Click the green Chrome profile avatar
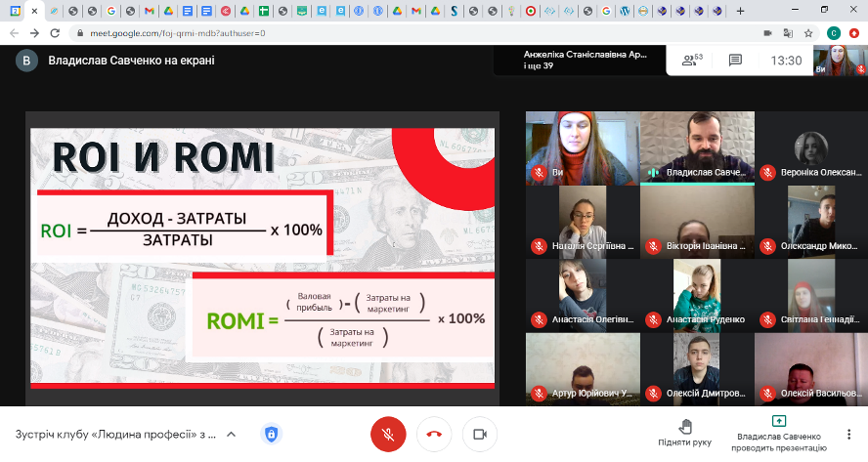Screen dimensions: 868x462 [x=834, y=32]
